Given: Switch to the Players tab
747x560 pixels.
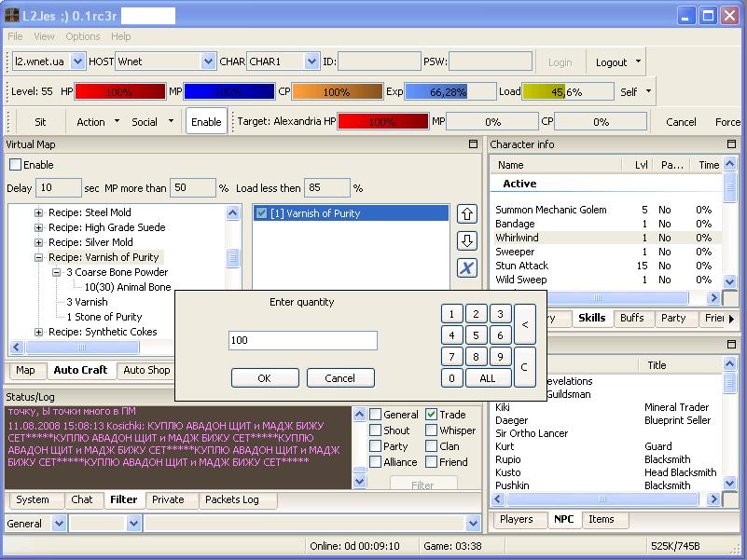Looking at the screenshot, I should click(x=517, y=519).
